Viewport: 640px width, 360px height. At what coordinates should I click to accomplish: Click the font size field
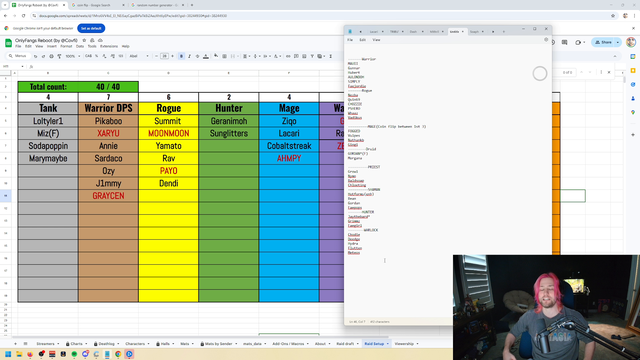click(x=164, y=56)
